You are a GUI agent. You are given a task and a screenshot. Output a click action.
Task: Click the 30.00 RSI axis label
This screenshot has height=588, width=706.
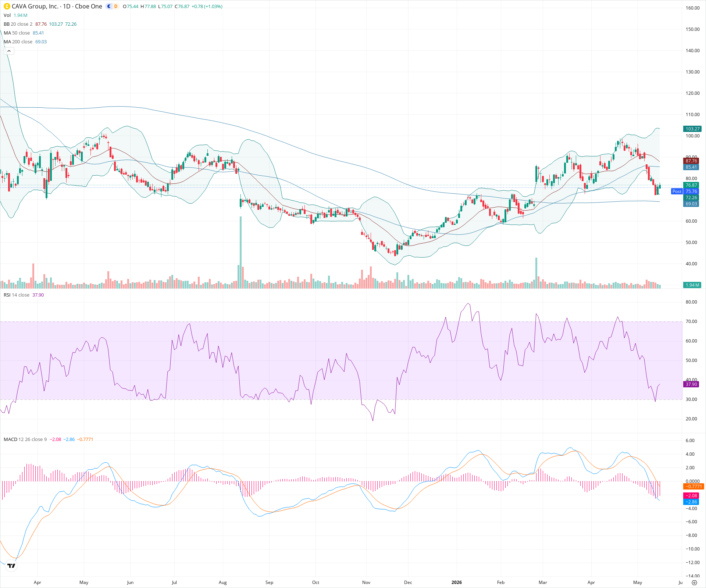(x=691, y=399)
